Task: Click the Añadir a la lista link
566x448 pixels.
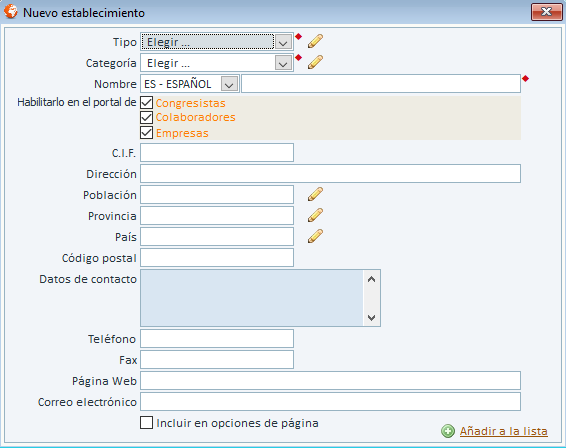Action: (x=504, y=431)
